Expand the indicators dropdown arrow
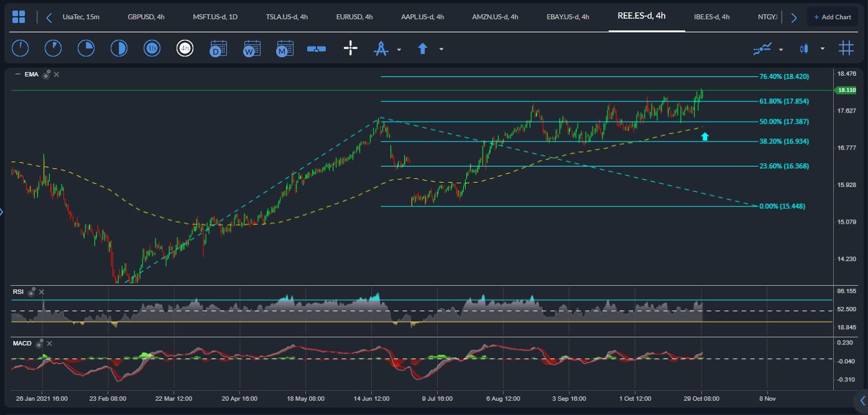This screenshot has width=868, height=415. (781, 49)
